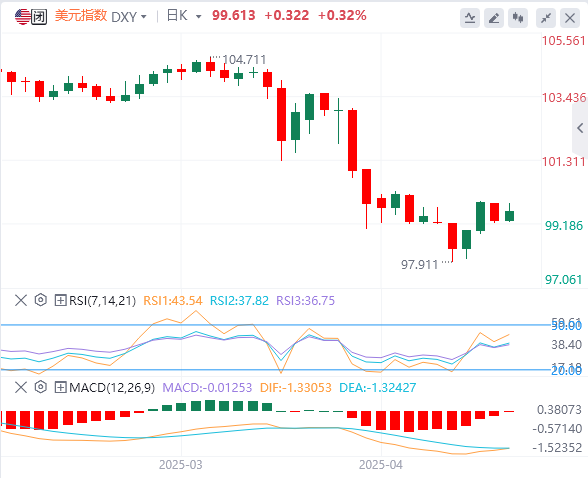The image size is (588, 478).
Task: Open RSI indicator settings hexagon
Action: 40,300
